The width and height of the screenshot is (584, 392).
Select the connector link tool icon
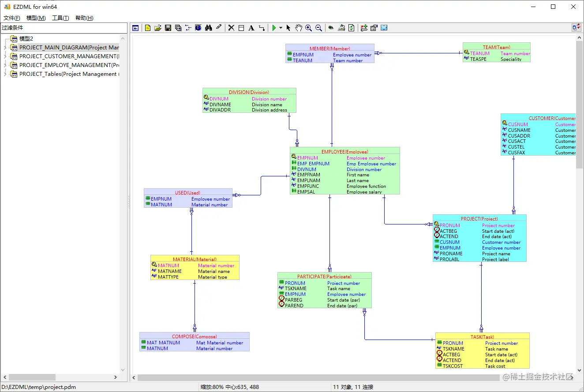(262, 28)
